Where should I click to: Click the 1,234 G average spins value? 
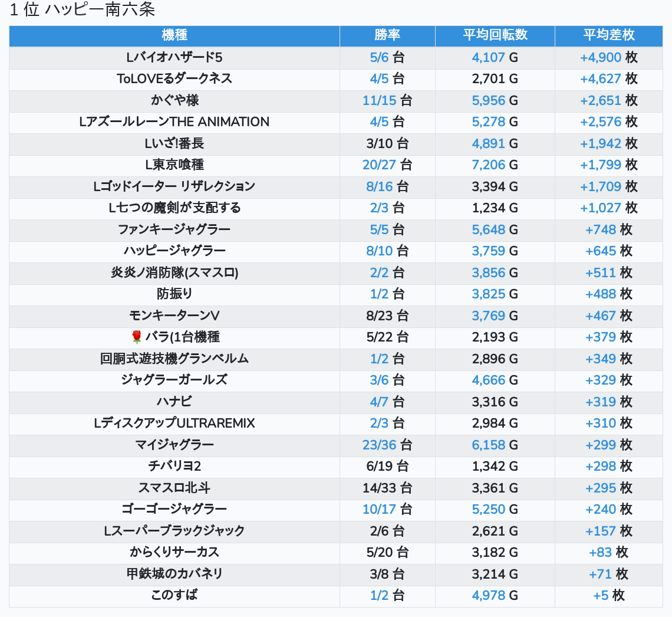pyautogui.click(x=495, y=208)
